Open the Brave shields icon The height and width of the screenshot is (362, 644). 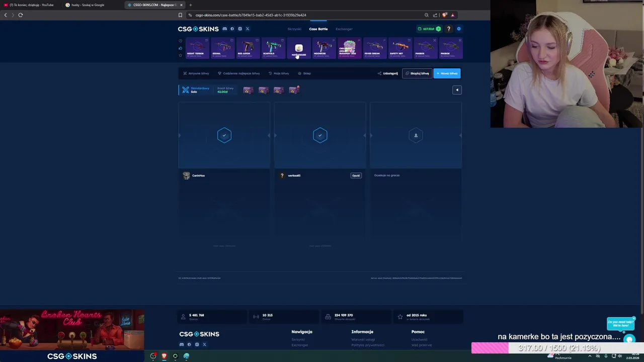point(444,15)
